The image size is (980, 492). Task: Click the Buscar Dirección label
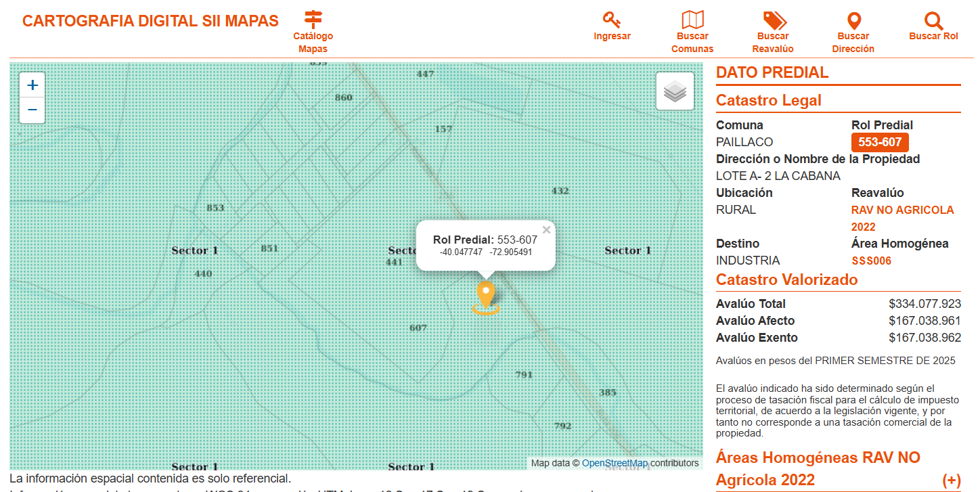(853, 43)
